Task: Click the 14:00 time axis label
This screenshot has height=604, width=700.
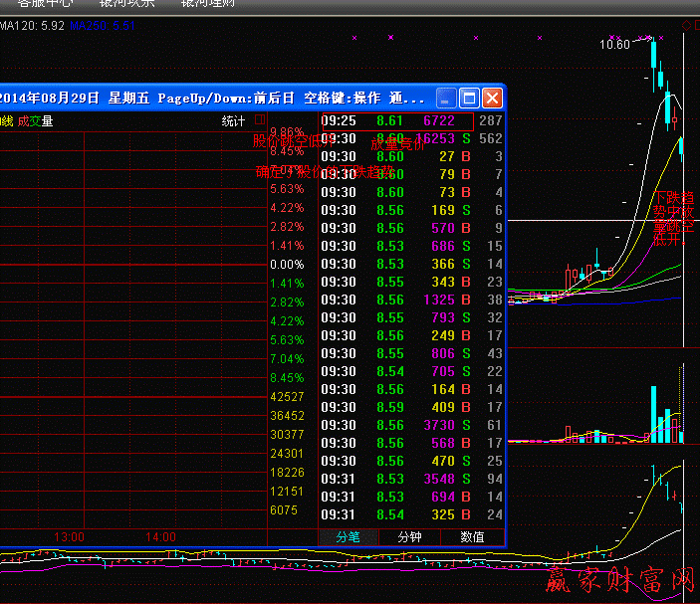Action: (x=160, y=537)
